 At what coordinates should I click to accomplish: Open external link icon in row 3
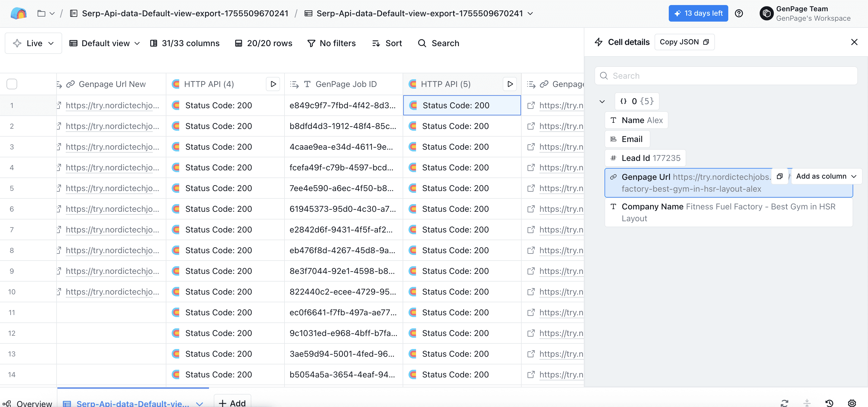coord(531,147)
